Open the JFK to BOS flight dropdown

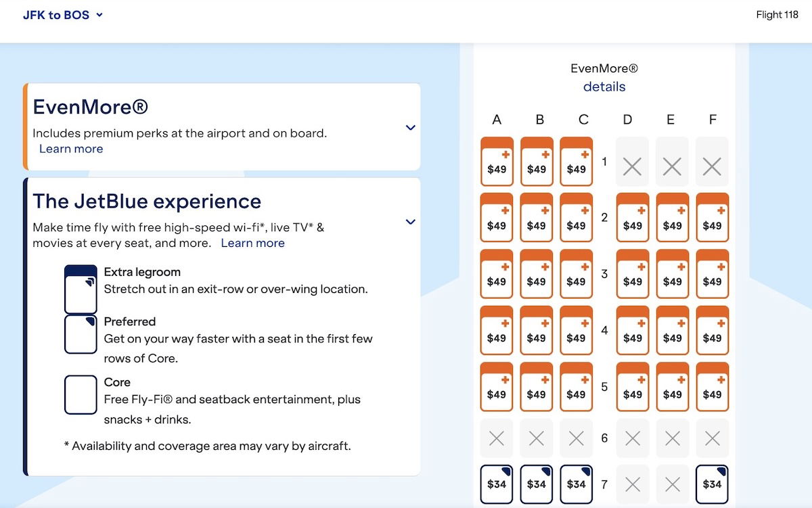point(63,15)
